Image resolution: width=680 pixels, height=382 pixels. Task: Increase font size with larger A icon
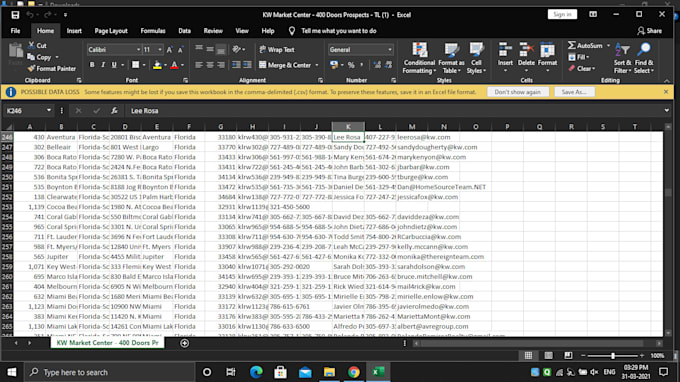(170, 50)
